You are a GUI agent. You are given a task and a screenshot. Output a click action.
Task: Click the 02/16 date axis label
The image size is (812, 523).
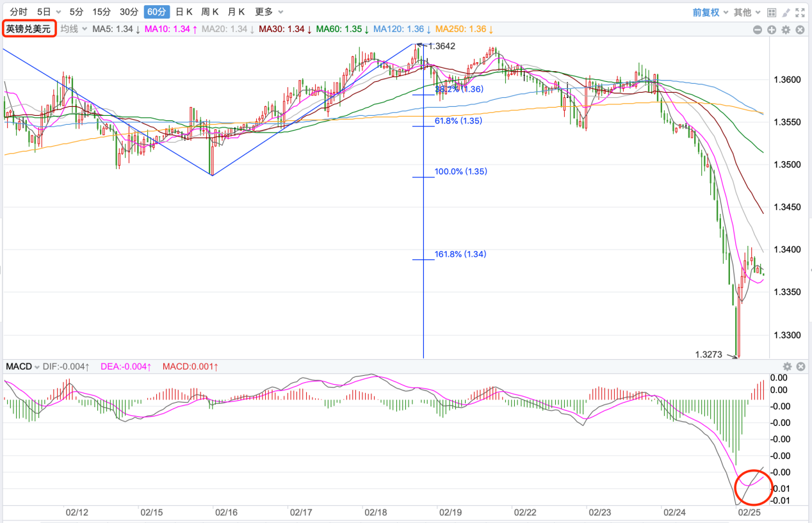point(227,513)
